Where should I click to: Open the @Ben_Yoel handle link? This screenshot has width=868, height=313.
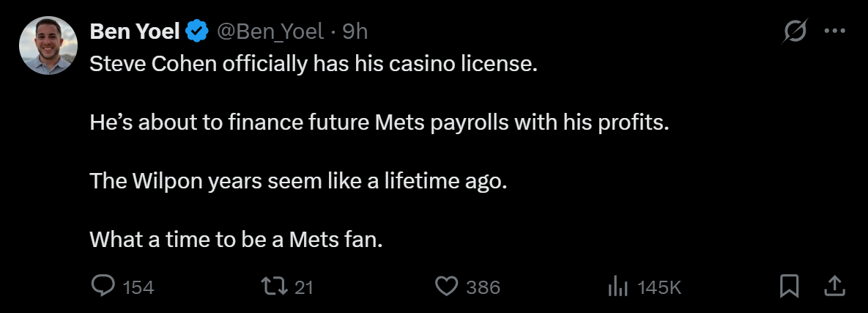(270, 32)
